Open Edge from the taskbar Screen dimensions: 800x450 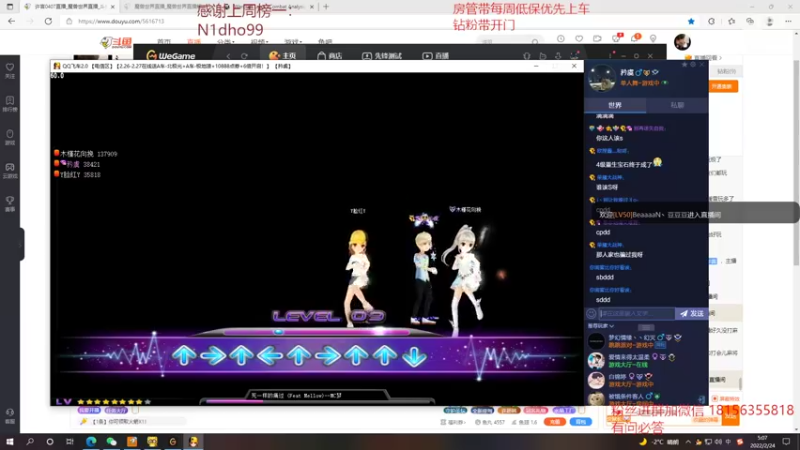pyautogui.click(x=91, y=442)
